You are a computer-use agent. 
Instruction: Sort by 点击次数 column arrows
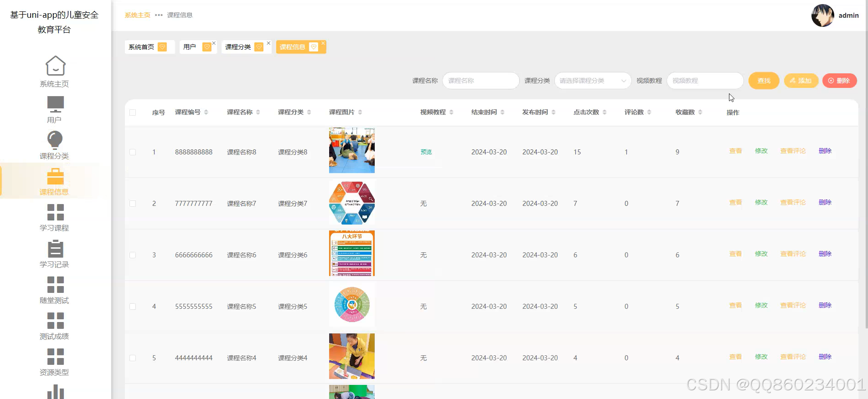click(604, 112)
